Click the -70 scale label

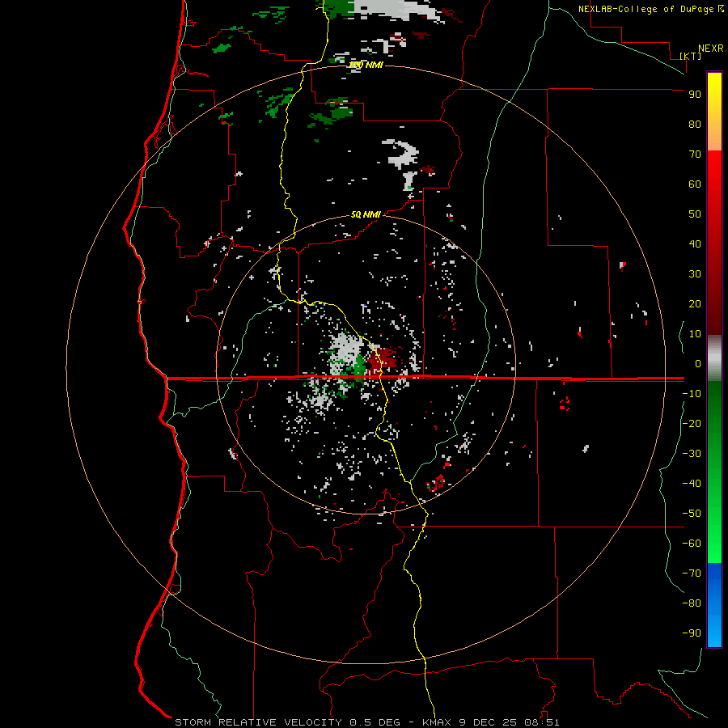(x=692, y=574)
